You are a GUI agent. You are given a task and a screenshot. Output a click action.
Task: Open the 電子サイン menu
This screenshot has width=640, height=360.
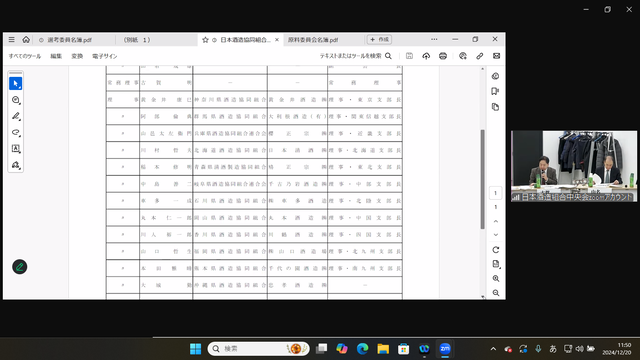105,56
